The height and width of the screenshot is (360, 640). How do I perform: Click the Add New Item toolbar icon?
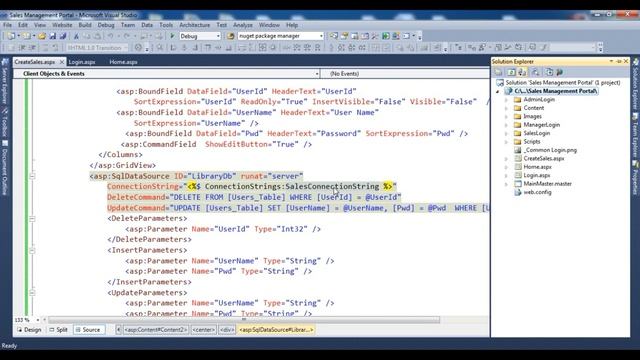coord(27,36)
